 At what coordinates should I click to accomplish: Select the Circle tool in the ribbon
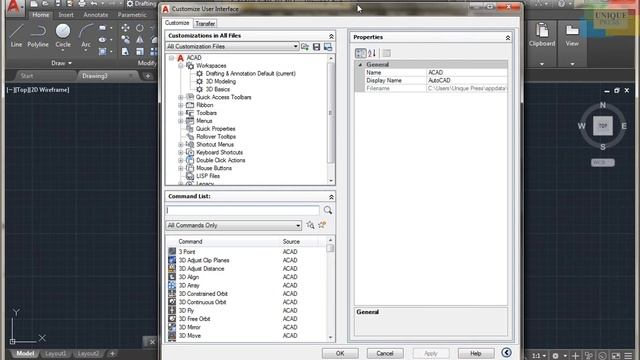pos(63,36)
